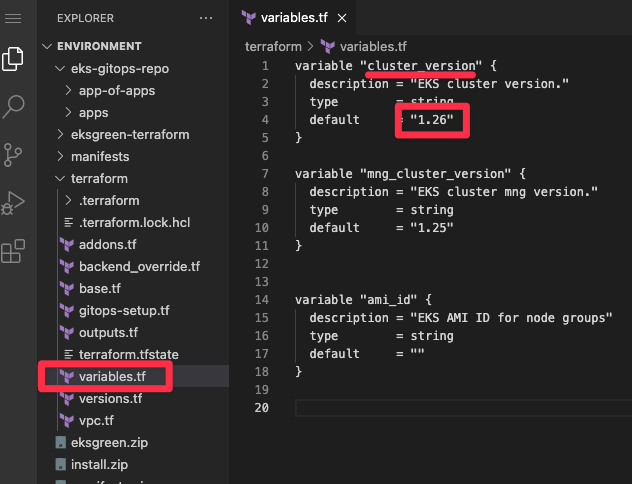Open backend_override.tf file
This screenshot has width=632, height=484.
coord(139,266)
